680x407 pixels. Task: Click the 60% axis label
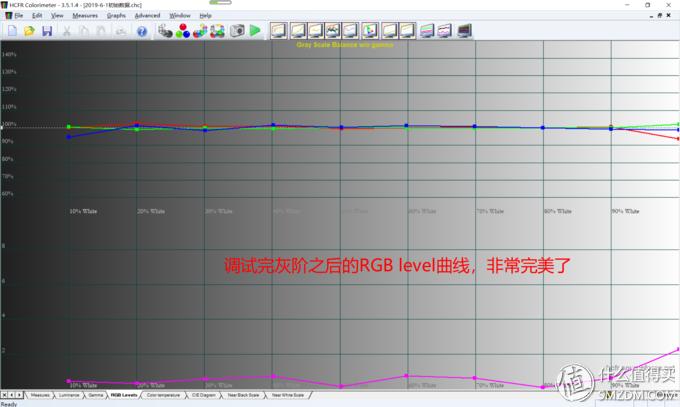click(x=7, y=194)
